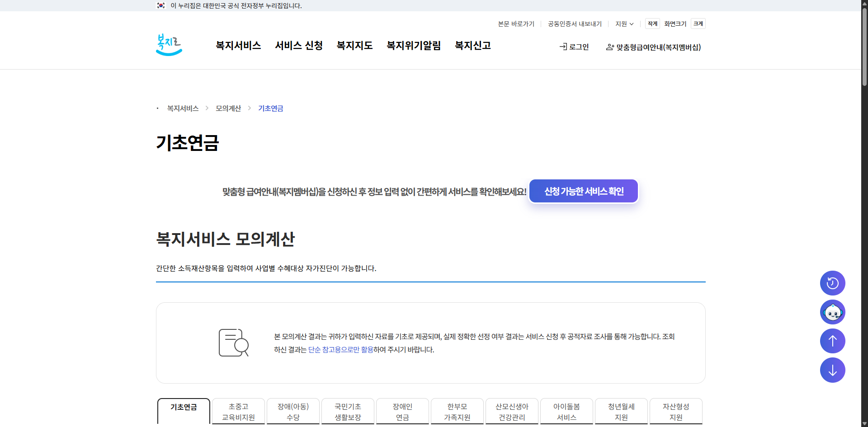Screen dimensions: 868x427
Task: Click the document search illustration icon
Action: (x=233, y=343)
